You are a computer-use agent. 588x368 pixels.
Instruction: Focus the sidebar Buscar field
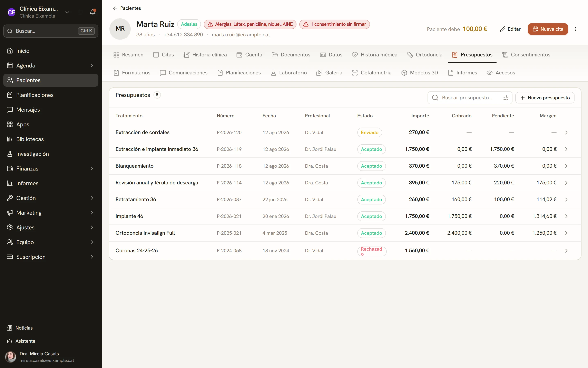click(51, 31)
